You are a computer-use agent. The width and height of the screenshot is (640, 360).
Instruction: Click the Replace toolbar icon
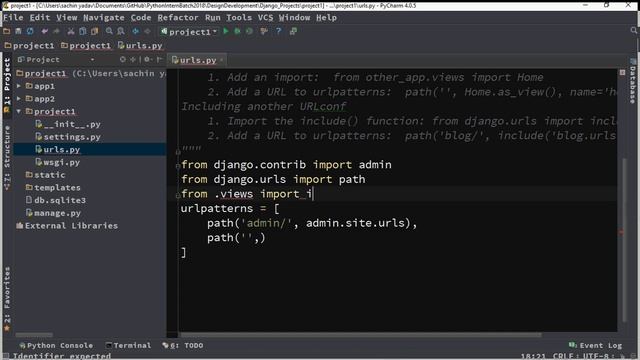[x=121, y=31]
